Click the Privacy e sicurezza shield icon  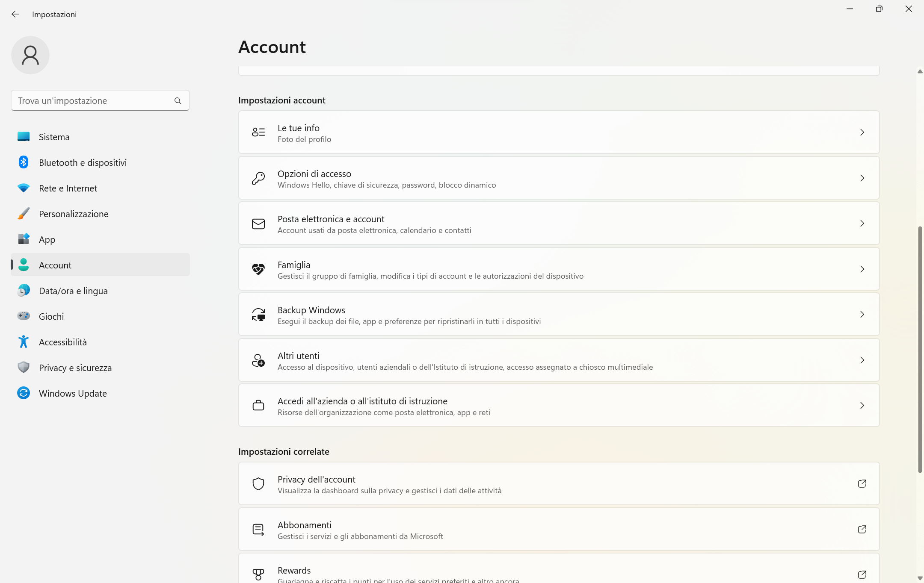click(24, 368)
